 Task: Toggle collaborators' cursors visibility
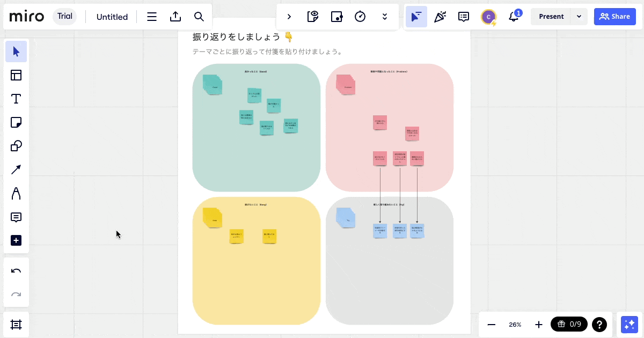pos(416,17)
